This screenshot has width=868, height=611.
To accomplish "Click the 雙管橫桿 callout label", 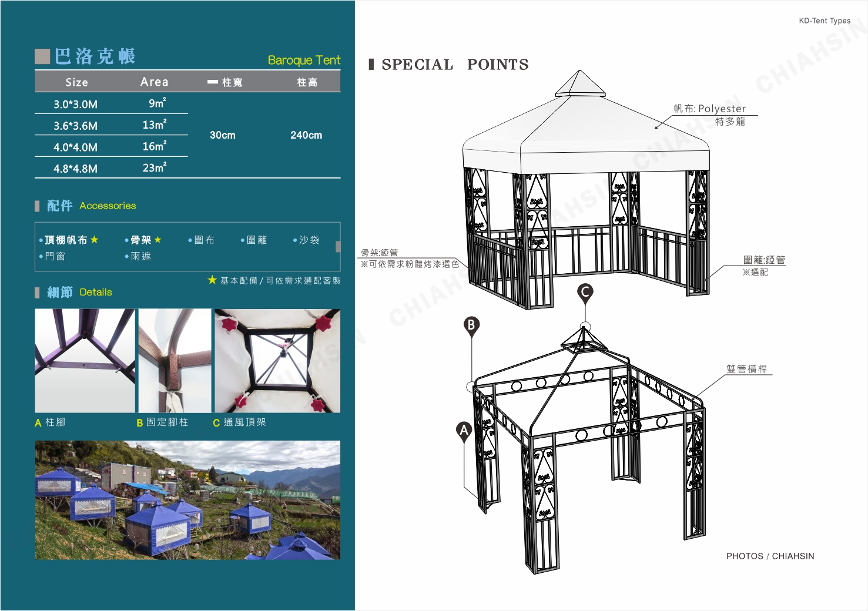I will coord(746,369).
